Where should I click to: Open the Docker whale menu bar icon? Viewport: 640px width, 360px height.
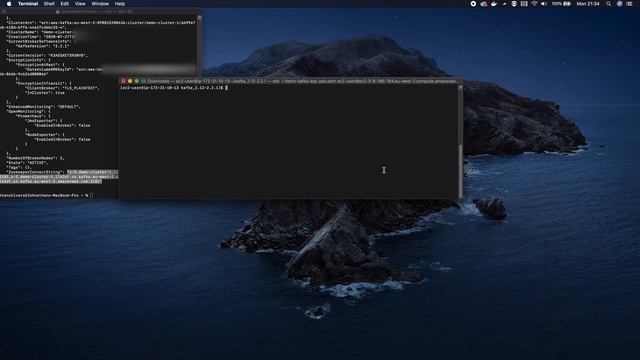pyautogui.click(x=494, y=4)
